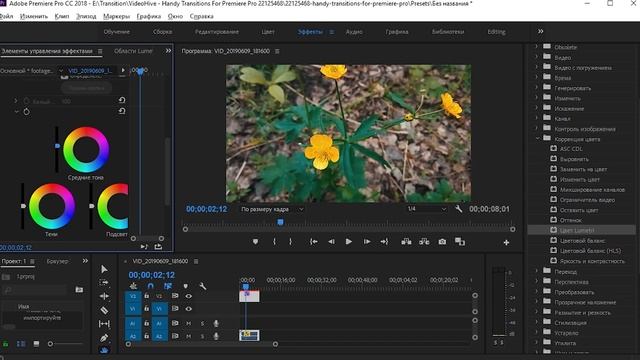Select the Selection arrow tool

104,269
